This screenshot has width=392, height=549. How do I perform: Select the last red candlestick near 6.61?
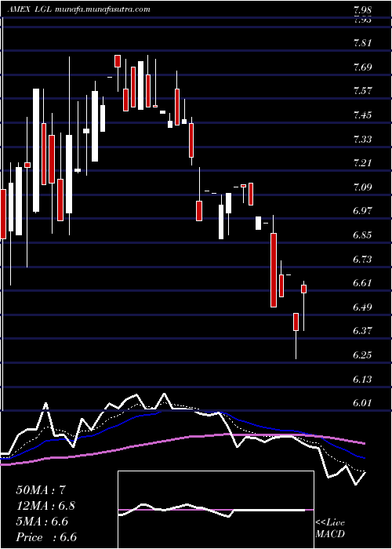point(304,289)
